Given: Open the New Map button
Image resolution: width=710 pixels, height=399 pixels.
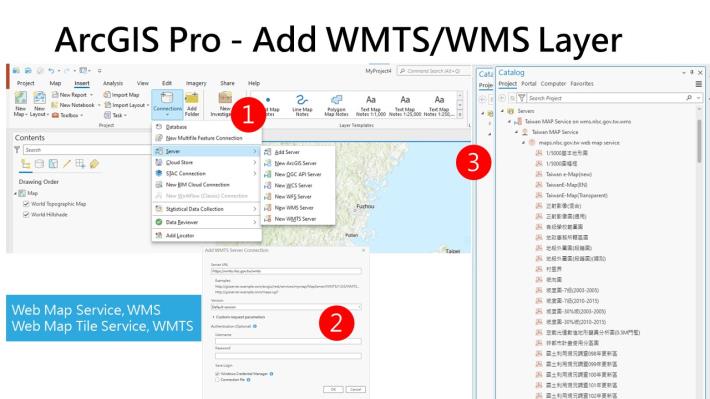Looking at the screenshot, I should click(20, 104).
